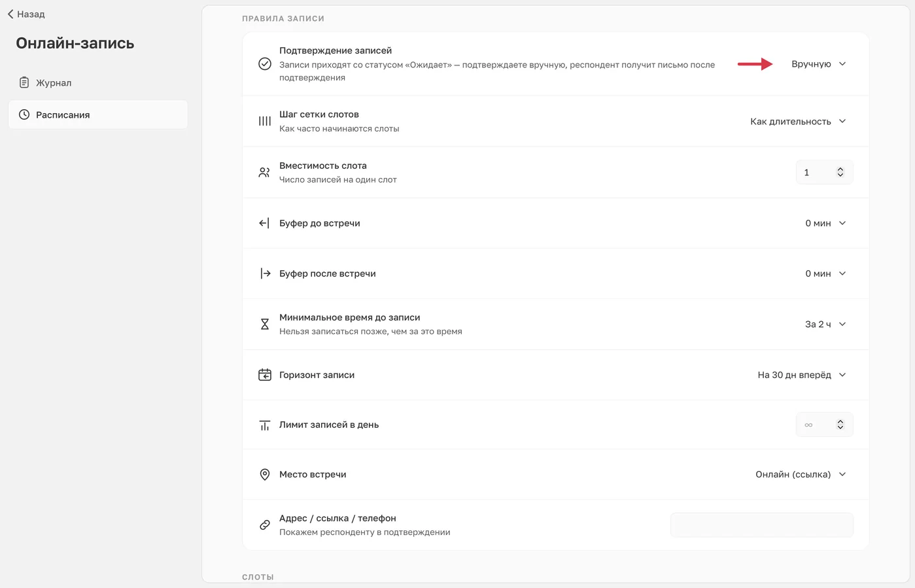Screen dimensions: 915x588
Task: Click the link icon for Адрес / ссылка / телефон
Action: (265, 525)
